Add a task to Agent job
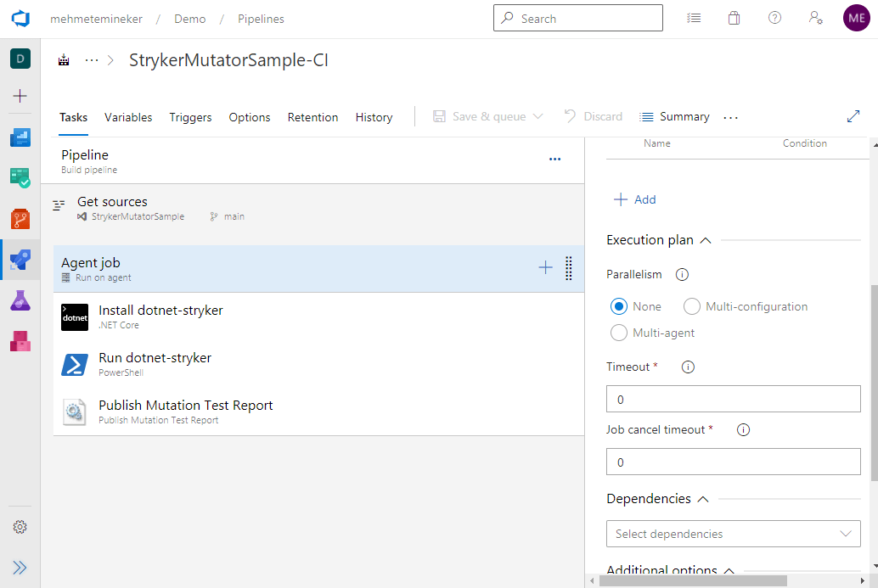 point(545,267)
